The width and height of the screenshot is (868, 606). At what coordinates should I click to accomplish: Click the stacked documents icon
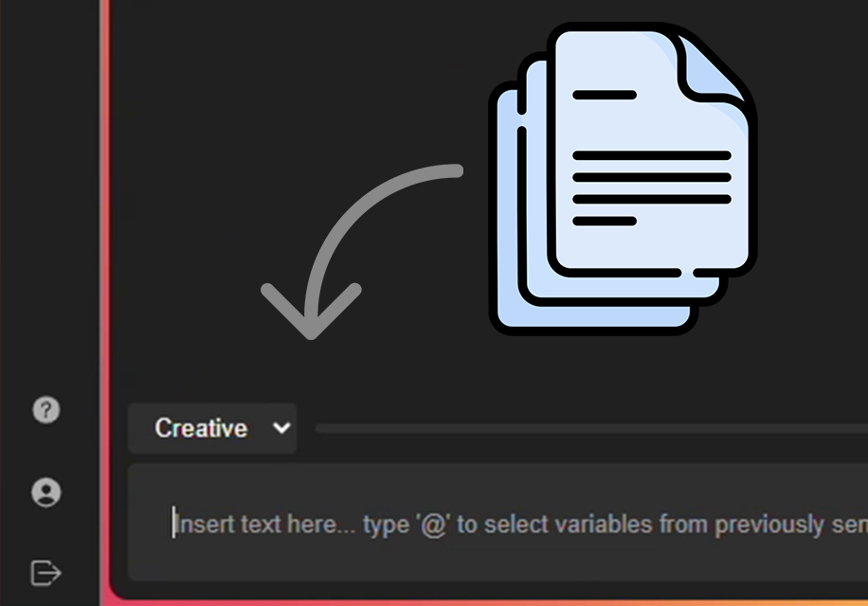[x=621, y=180]
